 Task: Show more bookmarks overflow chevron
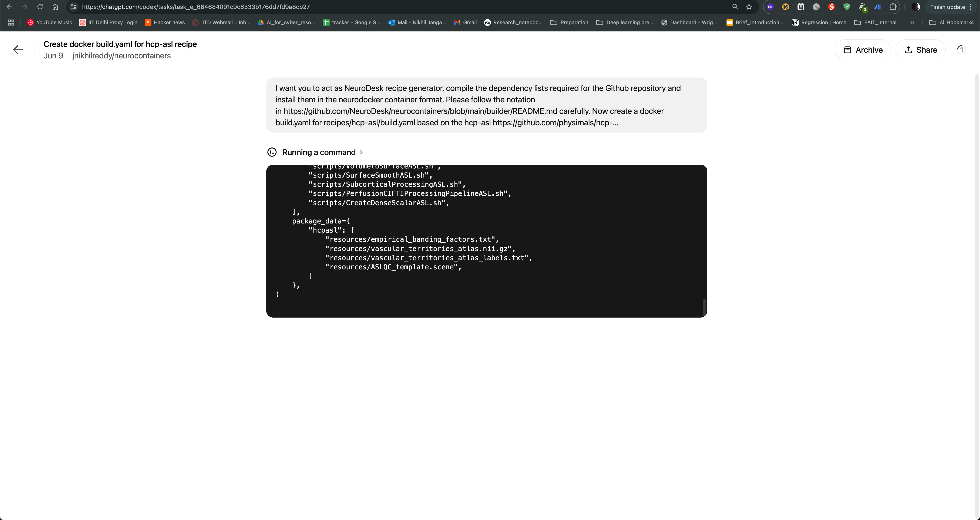pyautogui.click(x=912, y=23)
